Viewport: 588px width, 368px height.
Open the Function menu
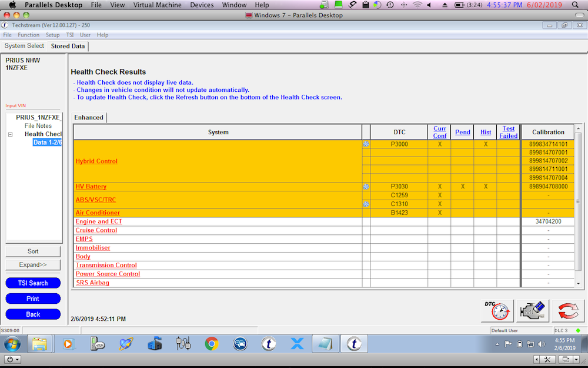click(x=28, y=35)
